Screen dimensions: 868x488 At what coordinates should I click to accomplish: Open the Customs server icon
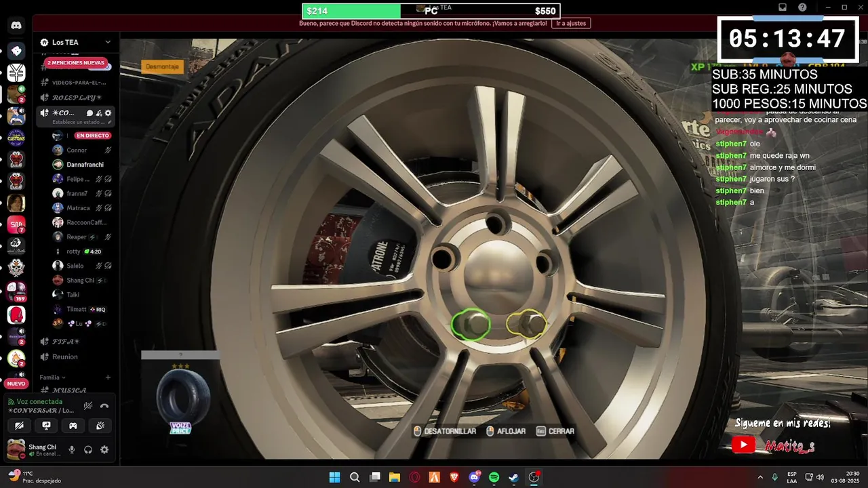click(16, 137)
